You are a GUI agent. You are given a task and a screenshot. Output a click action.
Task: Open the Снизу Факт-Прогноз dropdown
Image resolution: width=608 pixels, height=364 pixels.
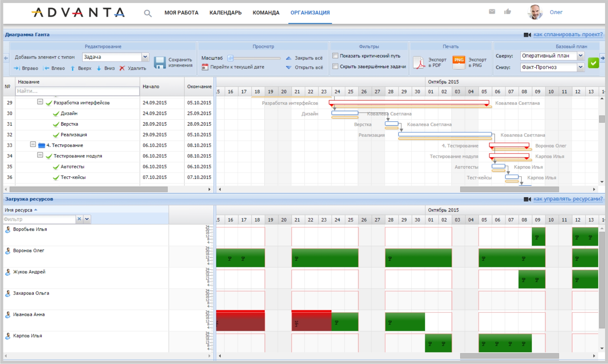click(x=580, y=67)
